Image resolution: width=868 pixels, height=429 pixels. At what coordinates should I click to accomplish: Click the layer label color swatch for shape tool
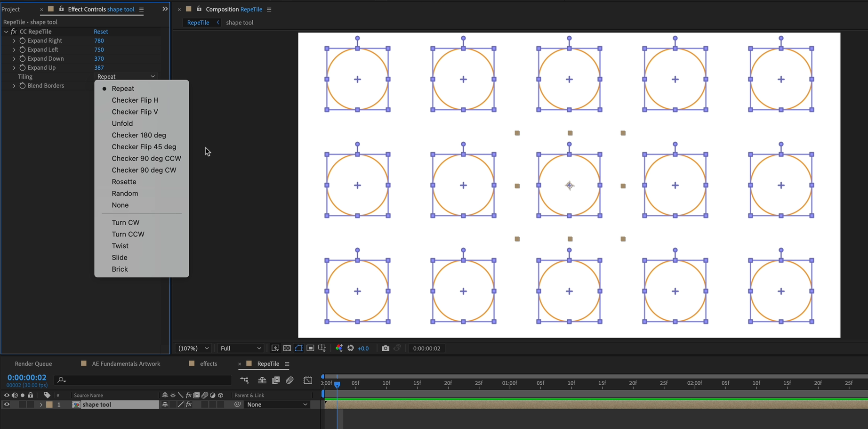point(49,404)
